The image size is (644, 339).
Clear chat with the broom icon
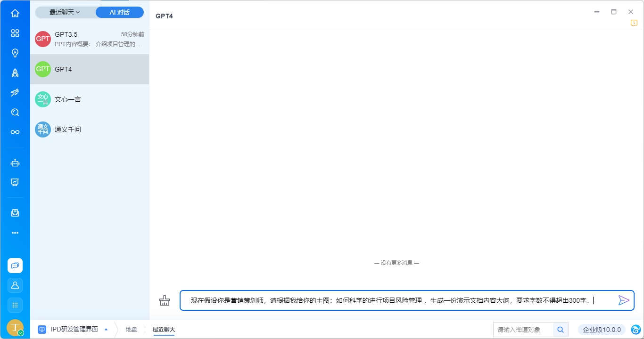pos(164,300)
